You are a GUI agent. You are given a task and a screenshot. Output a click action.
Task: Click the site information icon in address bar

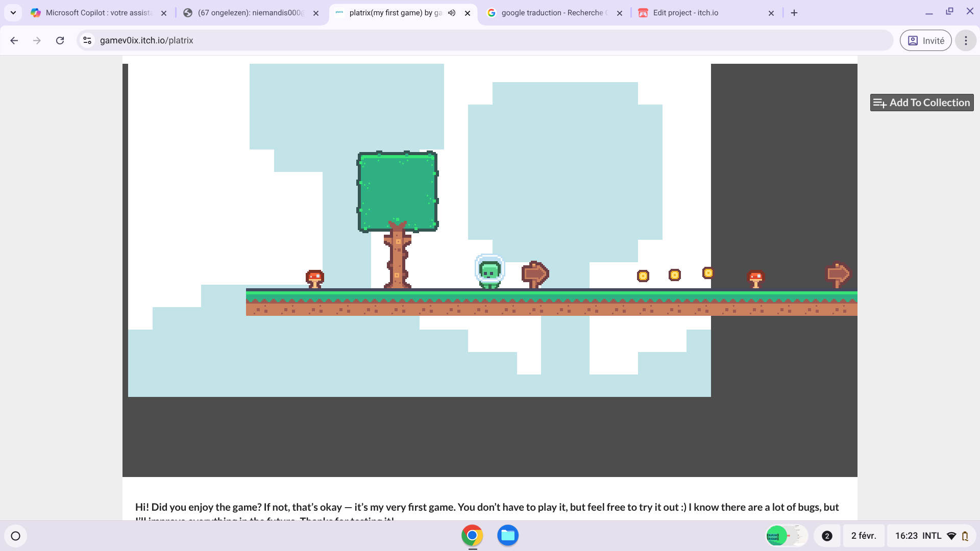pos(87,40)
